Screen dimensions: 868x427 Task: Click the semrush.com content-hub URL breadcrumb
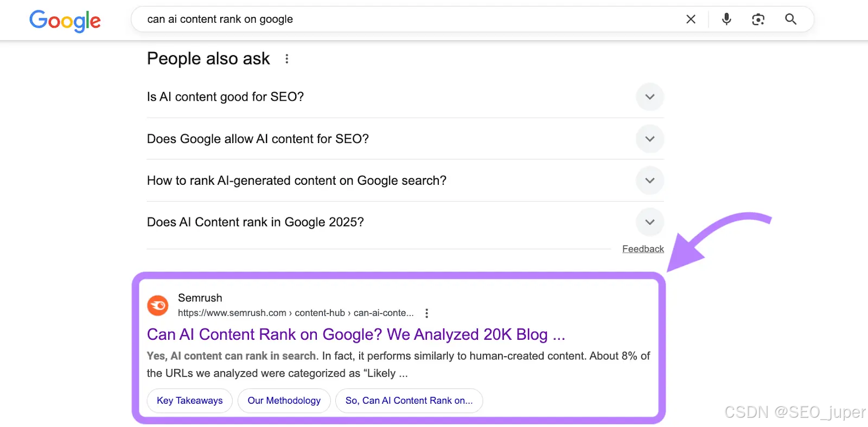coord(296,313)
